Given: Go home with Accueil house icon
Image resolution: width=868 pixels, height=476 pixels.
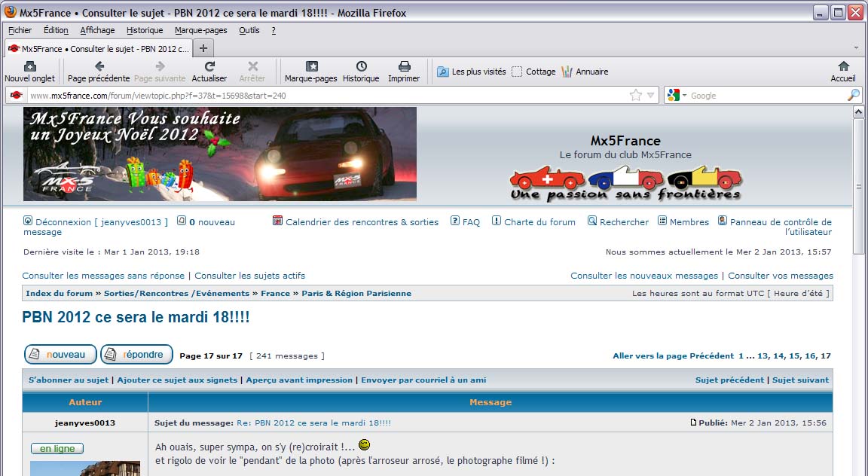Looking at the screenshot, I should point(844,66).
